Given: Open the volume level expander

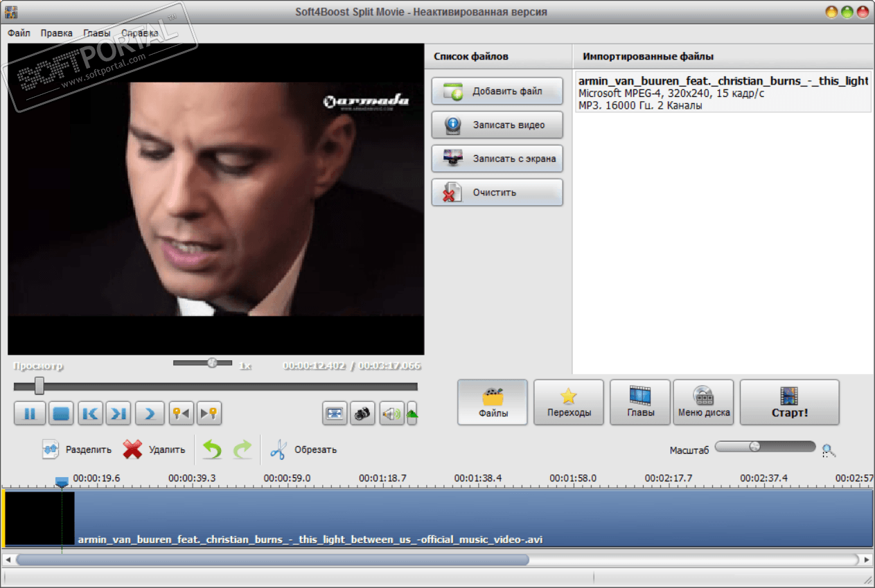Looking at the screenshot, I should coord(412,413).
